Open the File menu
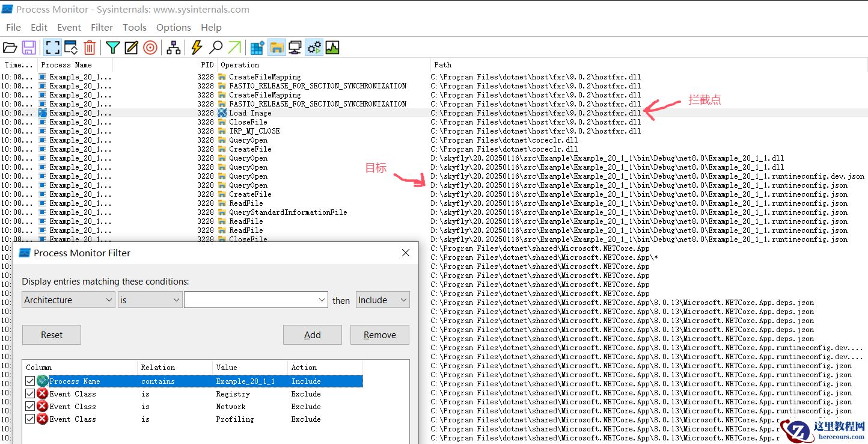 pos(13,27)
